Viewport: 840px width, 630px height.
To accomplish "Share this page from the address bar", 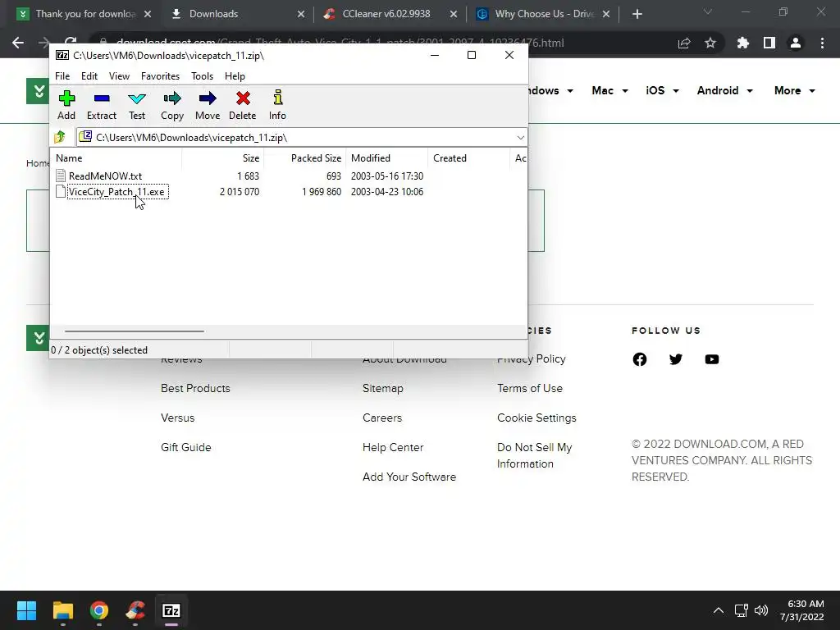I will 684,43.
